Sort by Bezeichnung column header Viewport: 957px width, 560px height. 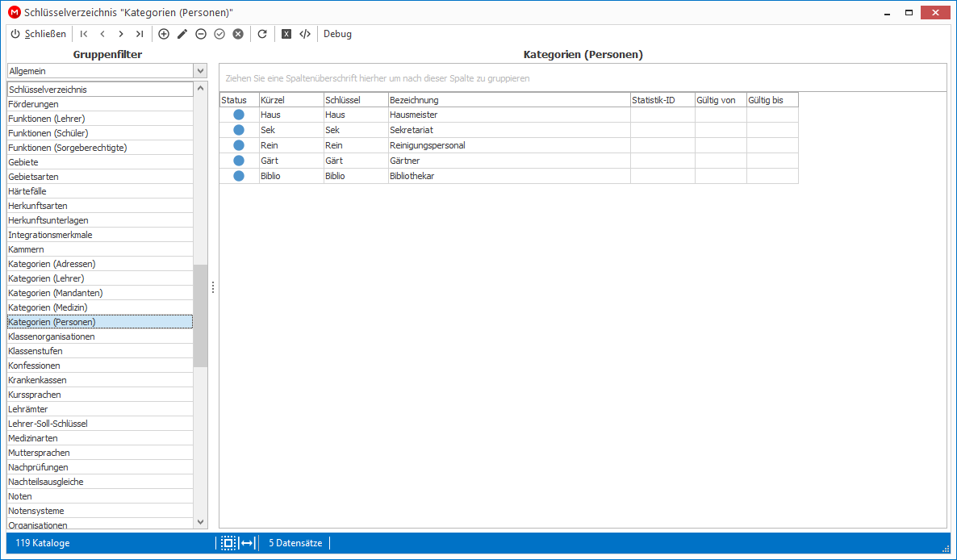[509, 100]
